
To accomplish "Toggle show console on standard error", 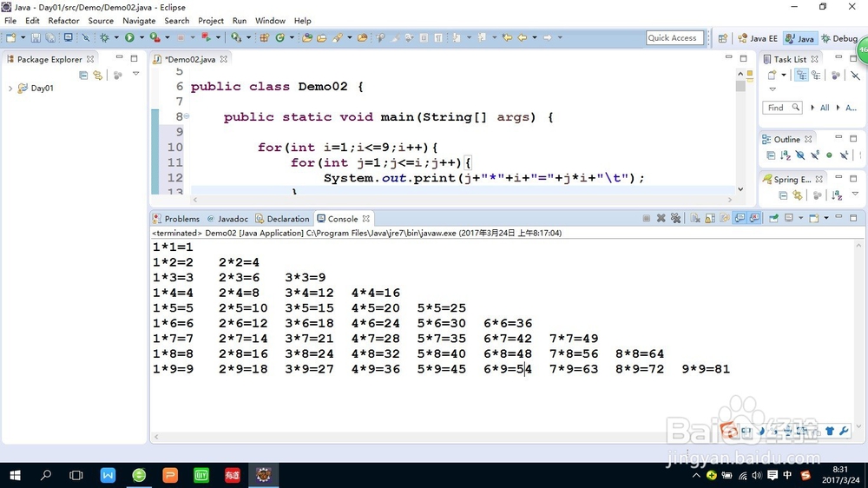I will [754, 218].
